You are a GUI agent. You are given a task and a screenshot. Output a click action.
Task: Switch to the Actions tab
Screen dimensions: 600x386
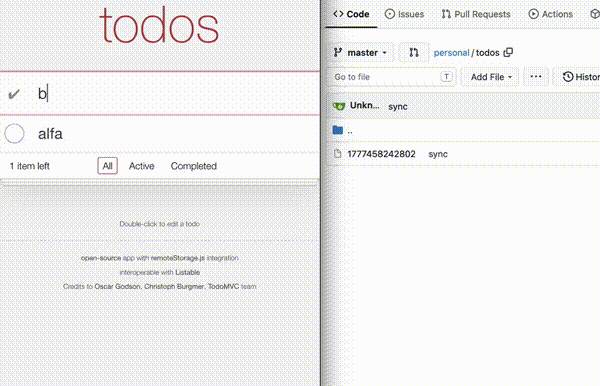click(x=551, y=14)
